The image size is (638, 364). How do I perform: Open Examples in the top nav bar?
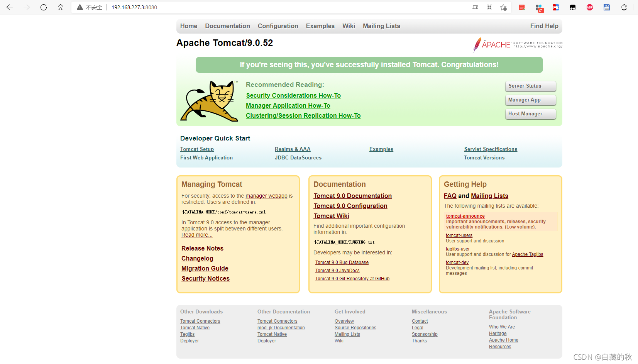[320, 26]
